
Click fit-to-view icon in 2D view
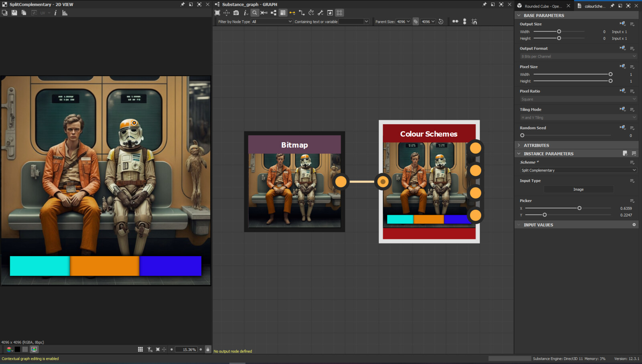(158, 350)
